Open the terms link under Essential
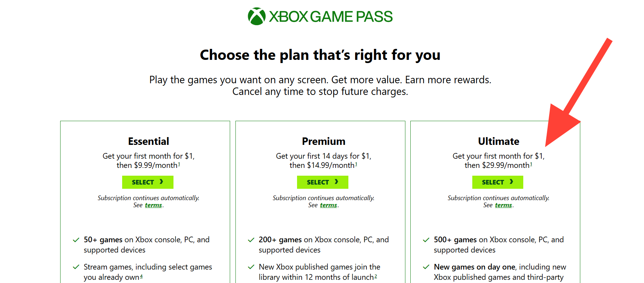Image resolution: width=644 pixels, height=283 pixels. point(153,205)
